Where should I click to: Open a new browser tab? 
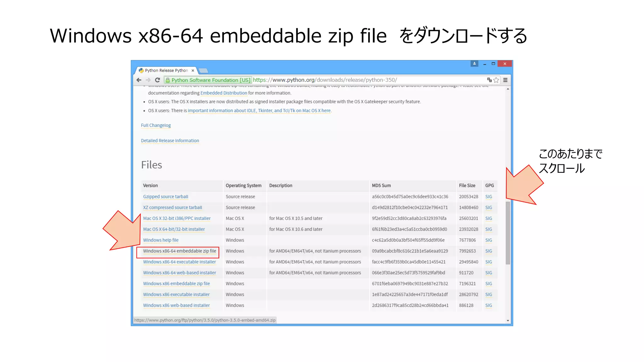pos(203,70)
